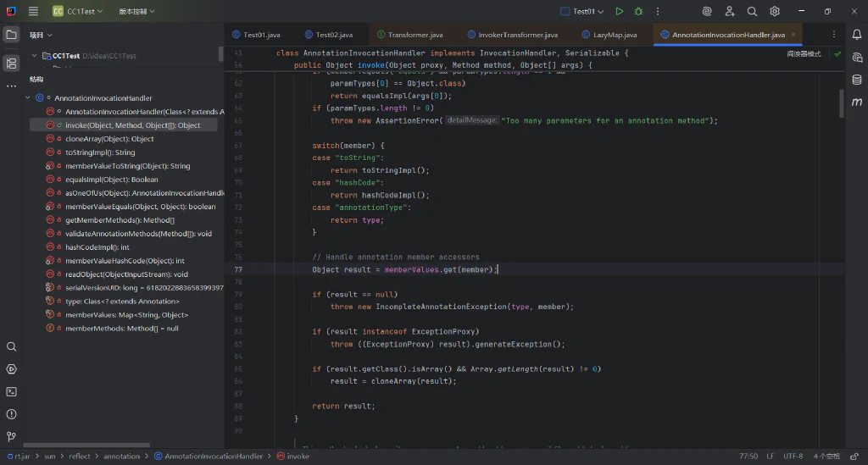Switch to InvokerTransformer.java tab
The image size is (868, 465).
click(513, 34)
